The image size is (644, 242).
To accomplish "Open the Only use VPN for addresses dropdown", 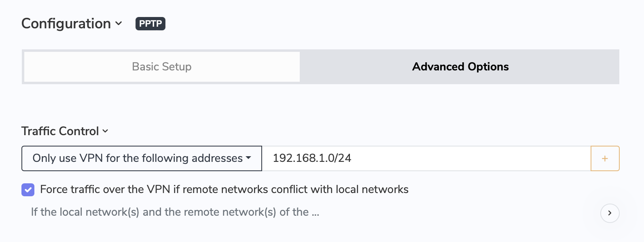I will click(141, 158).
